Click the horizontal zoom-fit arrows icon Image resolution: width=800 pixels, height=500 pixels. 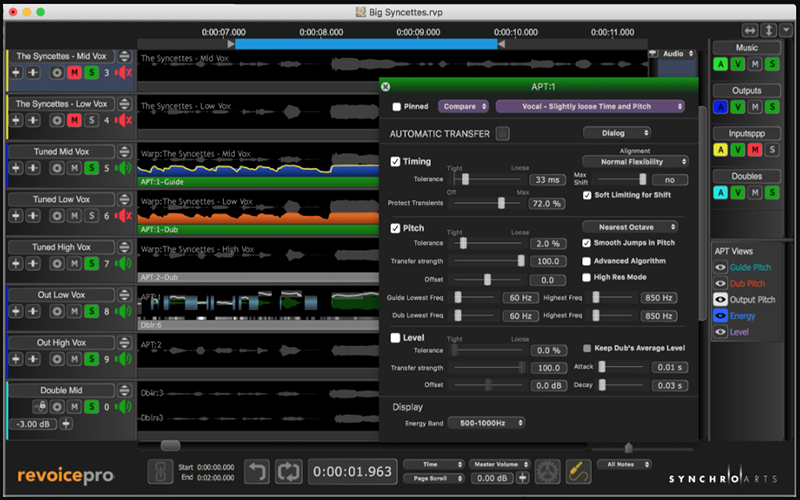(x=750, y=30)
